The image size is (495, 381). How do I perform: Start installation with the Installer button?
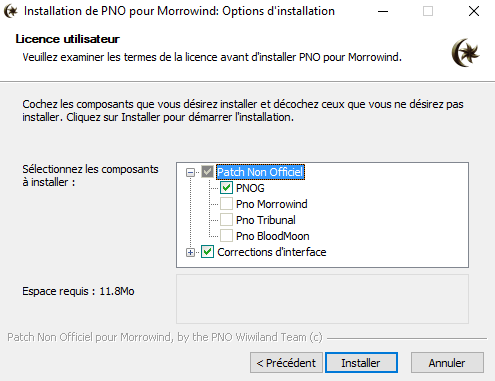click(x=361, y=363)
